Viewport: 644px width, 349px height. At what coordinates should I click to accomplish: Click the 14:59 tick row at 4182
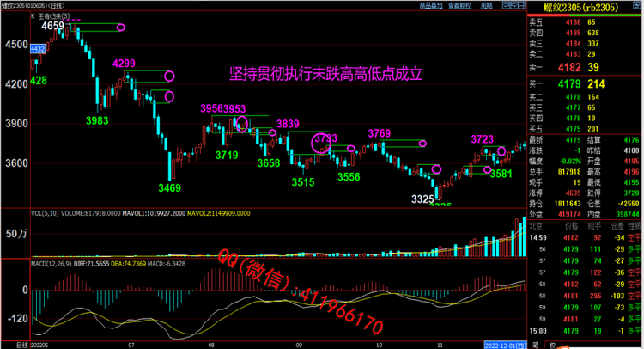(x=585, y=237)
